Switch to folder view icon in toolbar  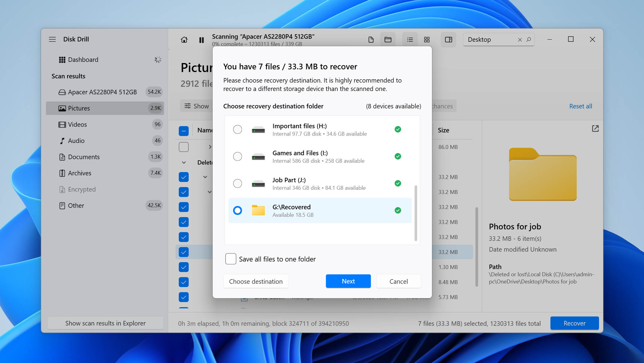click(x=388, y=40)
